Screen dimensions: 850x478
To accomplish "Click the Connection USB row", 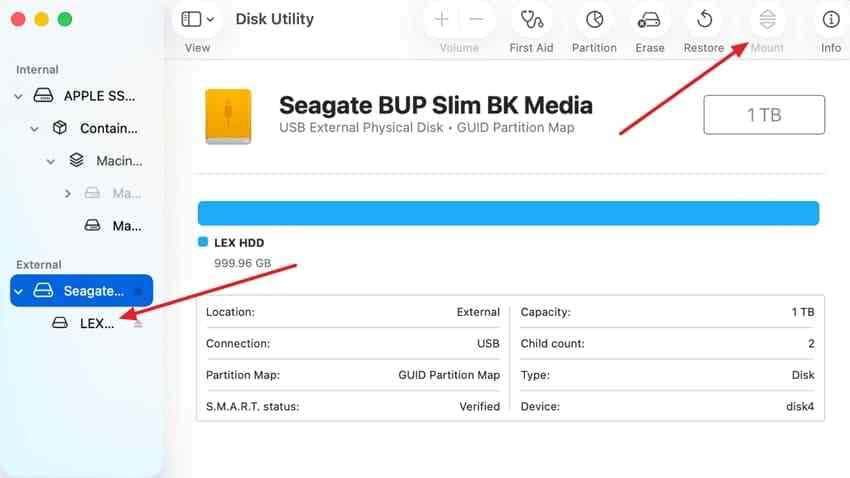I will [x=353, y=344].
